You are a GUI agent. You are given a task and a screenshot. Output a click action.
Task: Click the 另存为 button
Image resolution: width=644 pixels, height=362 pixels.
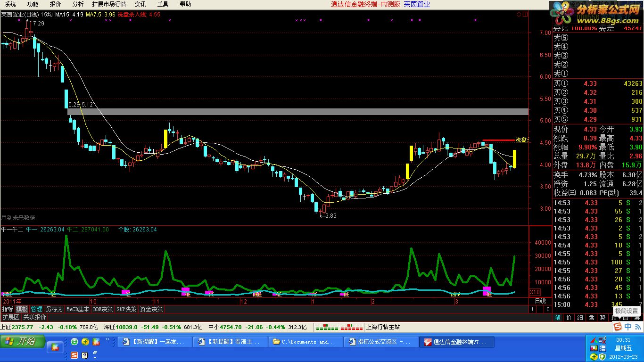[54, 309]
